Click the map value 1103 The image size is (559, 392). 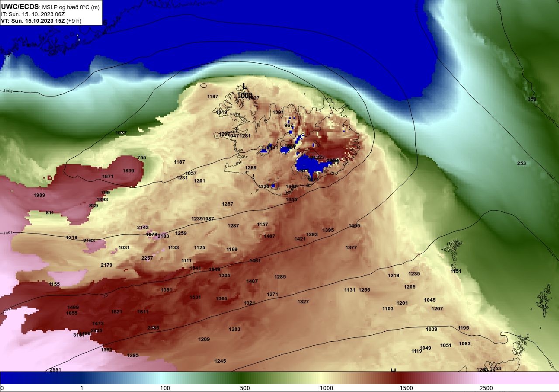[x=388, y=309]
